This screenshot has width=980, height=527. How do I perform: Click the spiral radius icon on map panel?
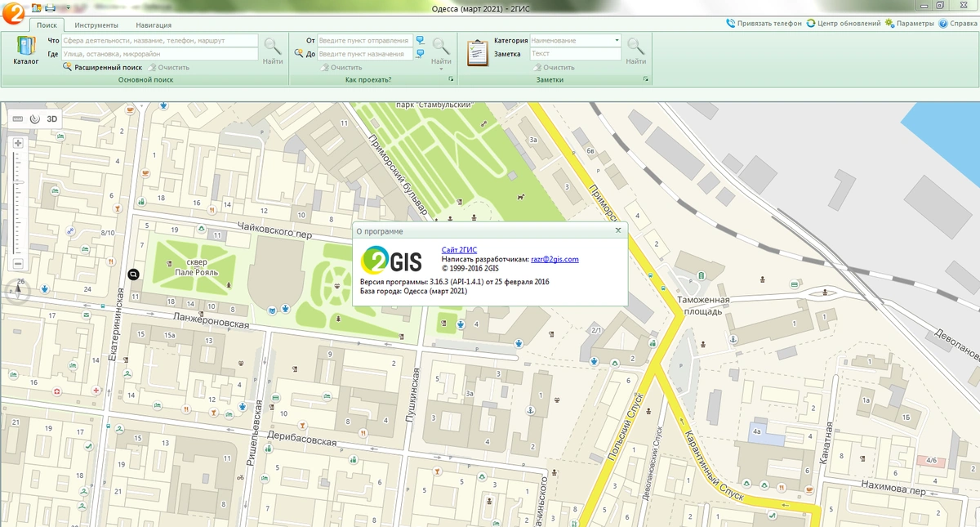coord(35,119)
